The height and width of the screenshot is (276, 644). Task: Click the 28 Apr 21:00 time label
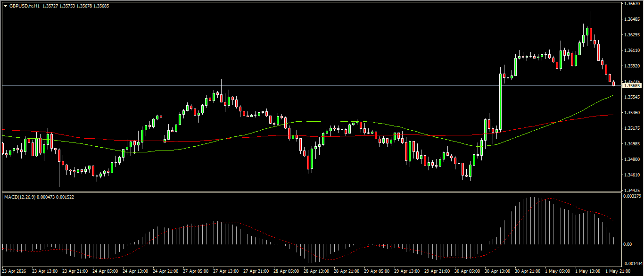coord(347,272)
